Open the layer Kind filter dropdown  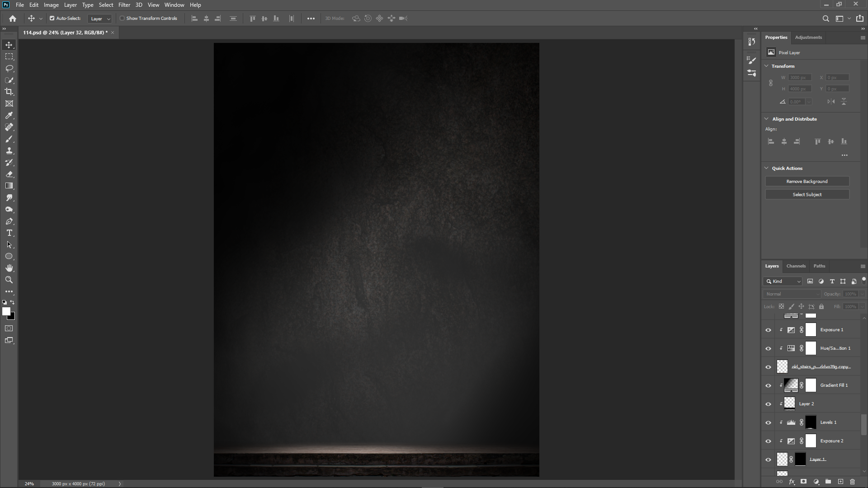click(x=783, y=281)
